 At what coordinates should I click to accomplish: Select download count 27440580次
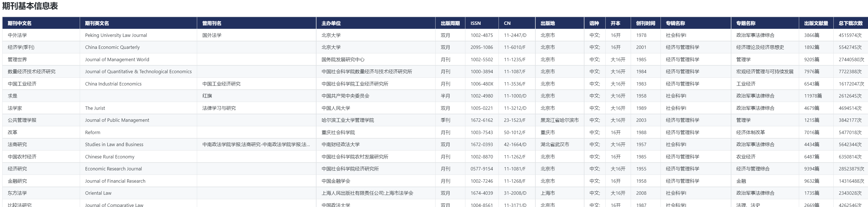pyautogui.click(x=852, y=60)
